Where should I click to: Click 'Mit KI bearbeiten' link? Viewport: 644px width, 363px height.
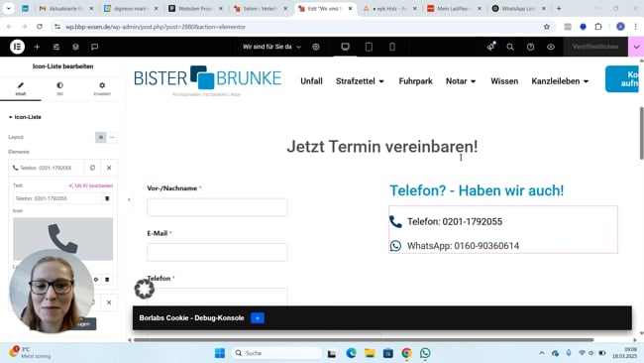point(91,185)
